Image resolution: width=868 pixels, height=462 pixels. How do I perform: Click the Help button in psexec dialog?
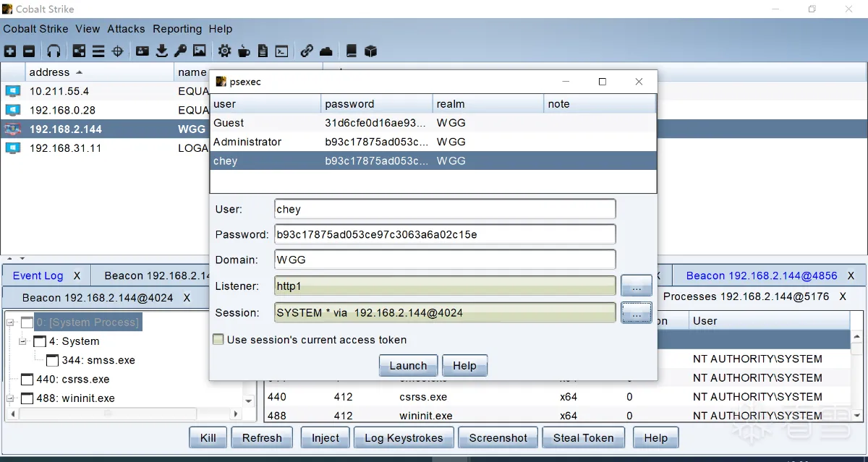[464, 365]
